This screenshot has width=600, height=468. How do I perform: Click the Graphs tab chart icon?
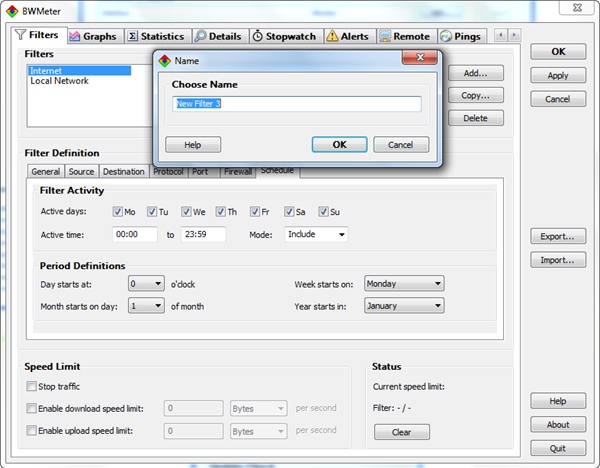(x=74, y=36)
